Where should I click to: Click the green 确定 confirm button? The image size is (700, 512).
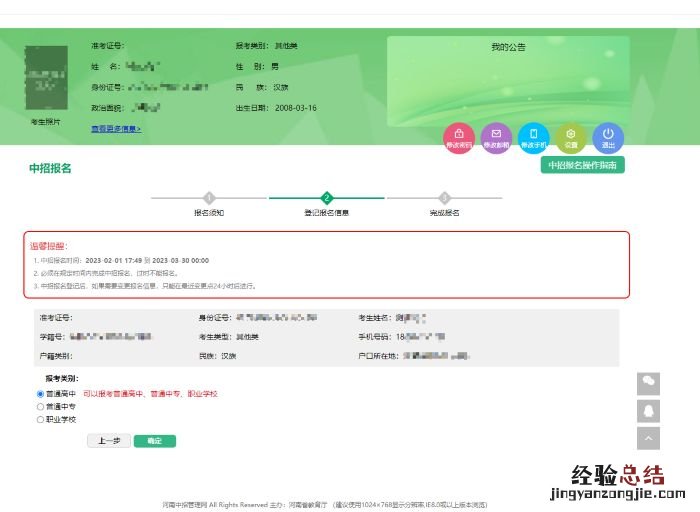point(154,441)
